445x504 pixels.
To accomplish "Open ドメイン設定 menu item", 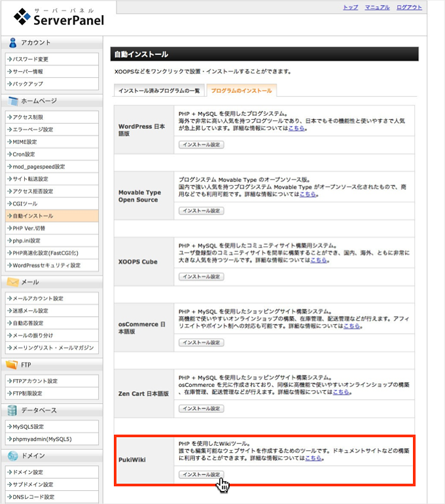I will point(52,472).
